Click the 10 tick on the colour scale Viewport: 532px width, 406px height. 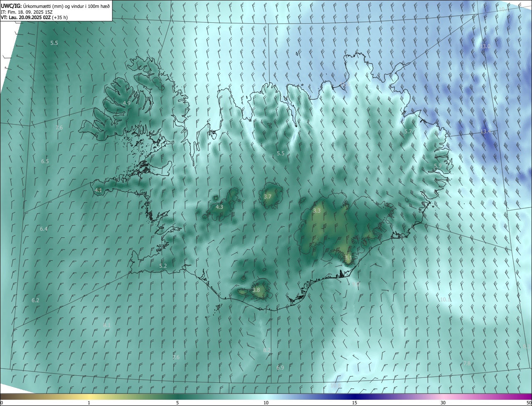click(x=266, y=403)
